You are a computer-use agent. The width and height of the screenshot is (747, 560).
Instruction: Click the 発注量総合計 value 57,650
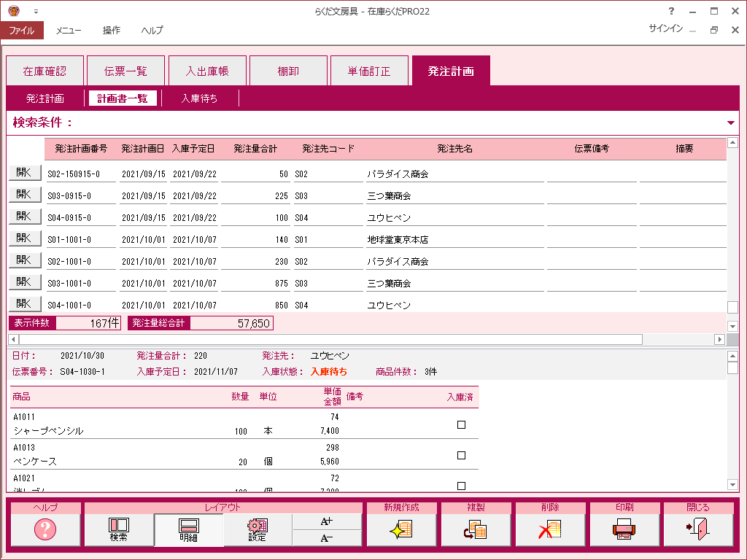coord(231,323)
